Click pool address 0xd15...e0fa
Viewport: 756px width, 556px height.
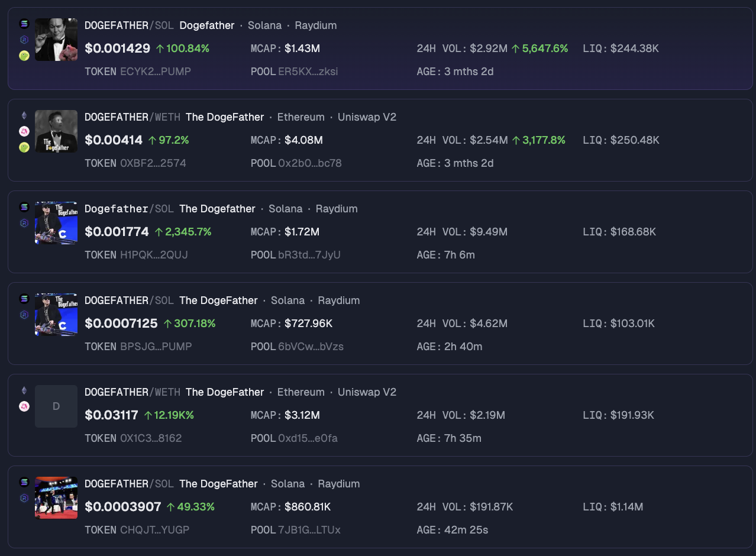pos(308,438)
